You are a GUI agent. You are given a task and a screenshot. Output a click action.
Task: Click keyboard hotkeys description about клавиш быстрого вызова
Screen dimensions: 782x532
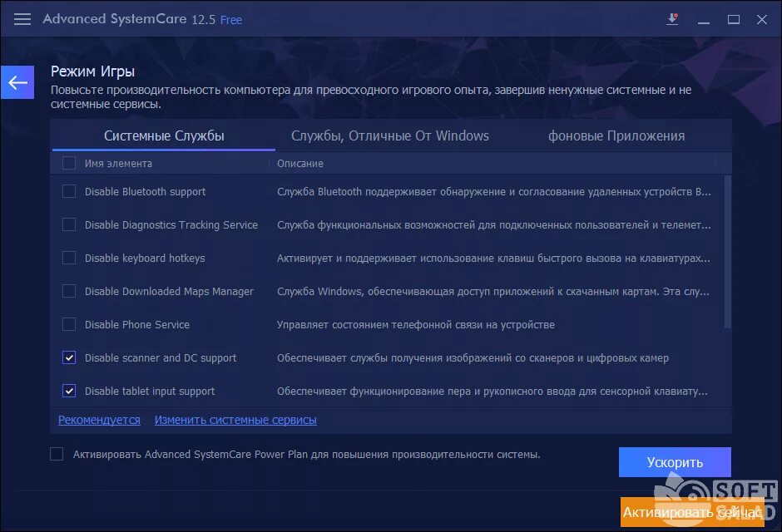(493, 258)
